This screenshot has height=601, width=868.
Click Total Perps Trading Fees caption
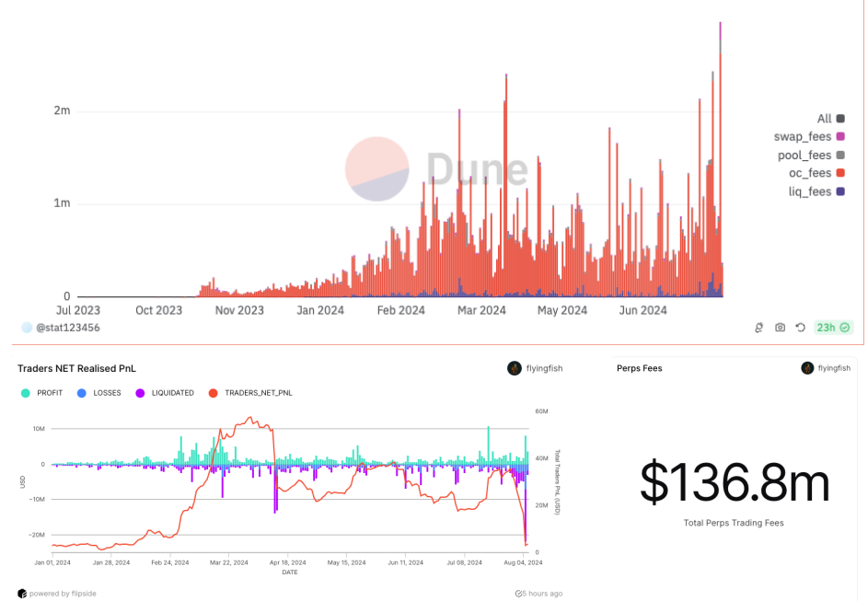[x=734, y=523]
